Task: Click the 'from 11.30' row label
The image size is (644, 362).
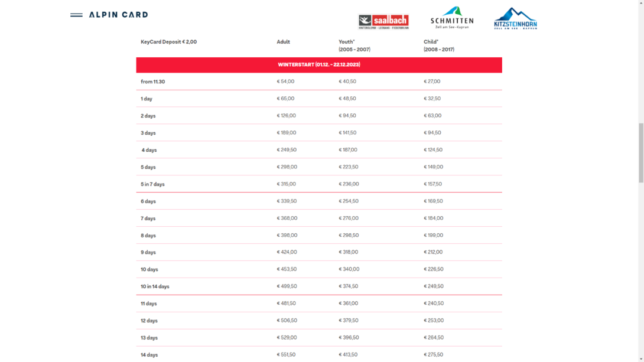Action: [153, 81]
